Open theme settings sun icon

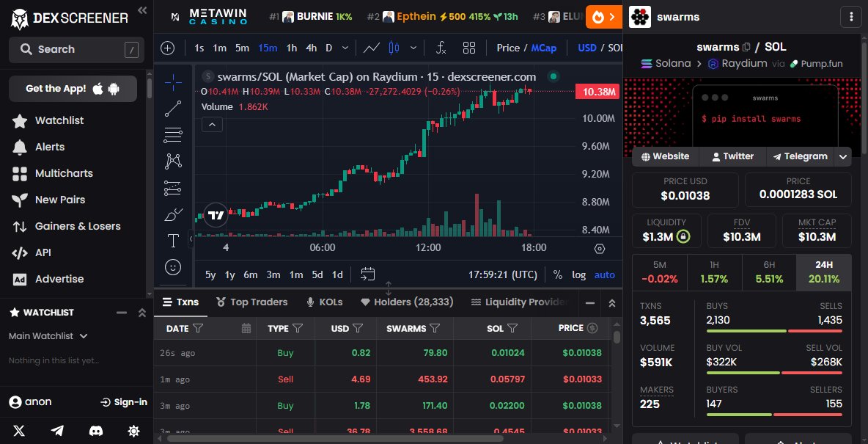(x=133, y=431)
